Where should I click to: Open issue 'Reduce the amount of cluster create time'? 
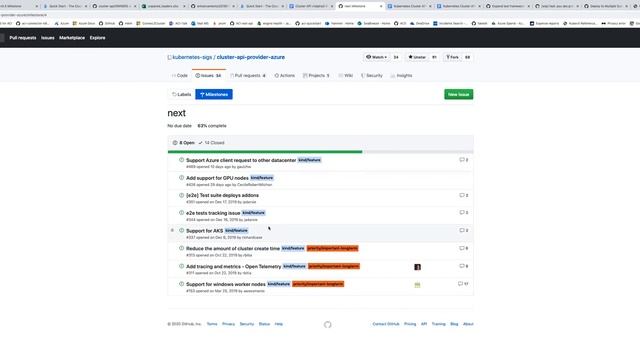(x=233, y=249)
